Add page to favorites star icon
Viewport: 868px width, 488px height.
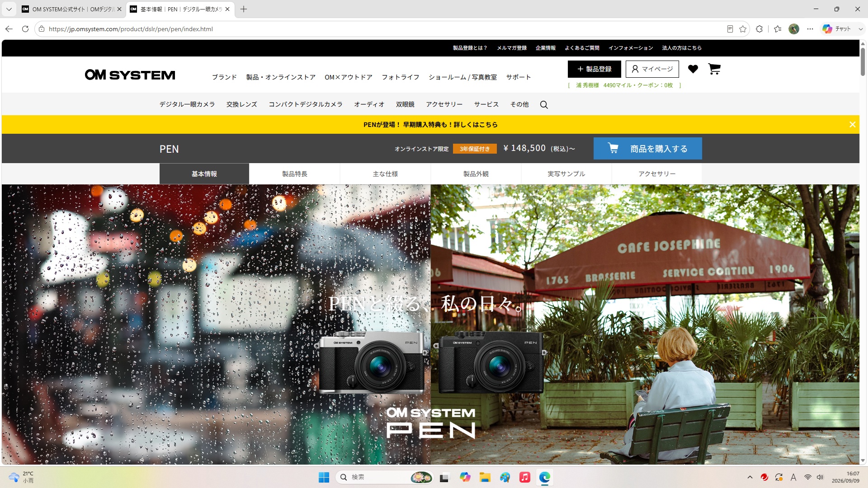pyautogui.click(x=743, y=29)
